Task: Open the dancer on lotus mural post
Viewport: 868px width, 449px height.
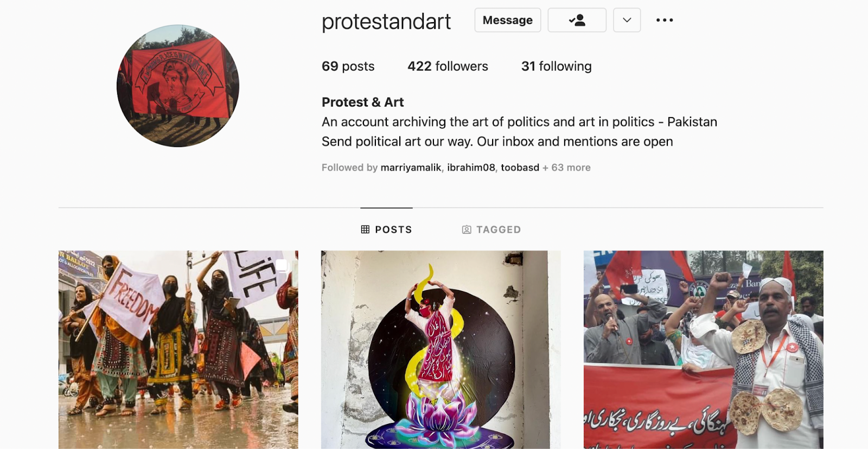Action: [x=441, y=349]
